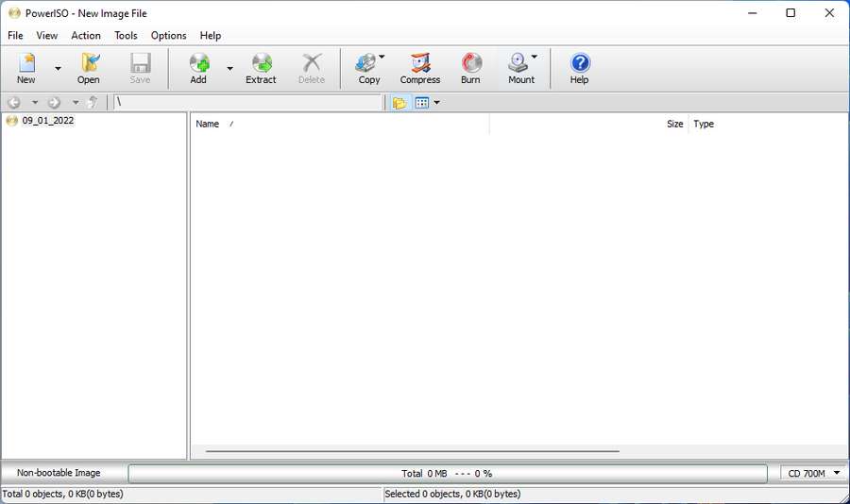Open the Options menu
Screen dimensions: 850x504
pyautogui.click(x=169, y=35)
